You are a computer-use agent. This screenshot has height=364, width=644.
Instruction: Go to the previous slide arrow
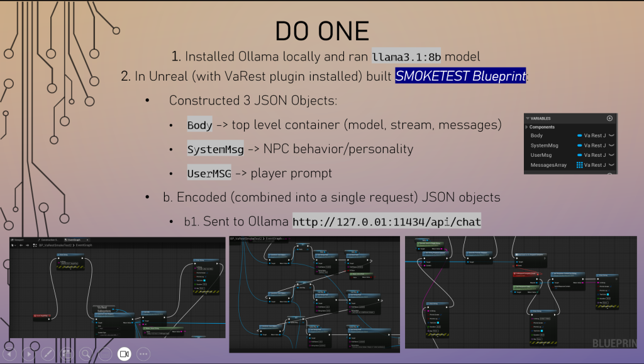pyautogui.click(x=10, y=354)
